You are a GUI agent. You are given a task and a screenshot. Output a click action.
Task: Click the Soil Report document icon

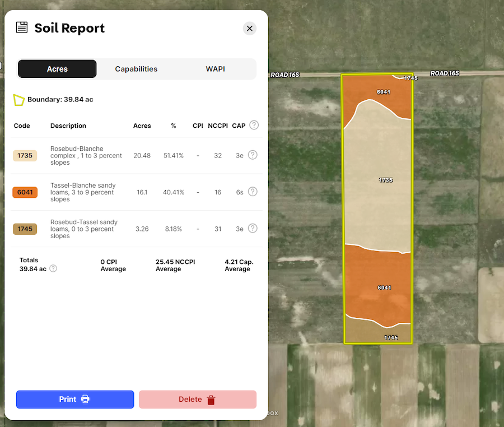[22, 27]
